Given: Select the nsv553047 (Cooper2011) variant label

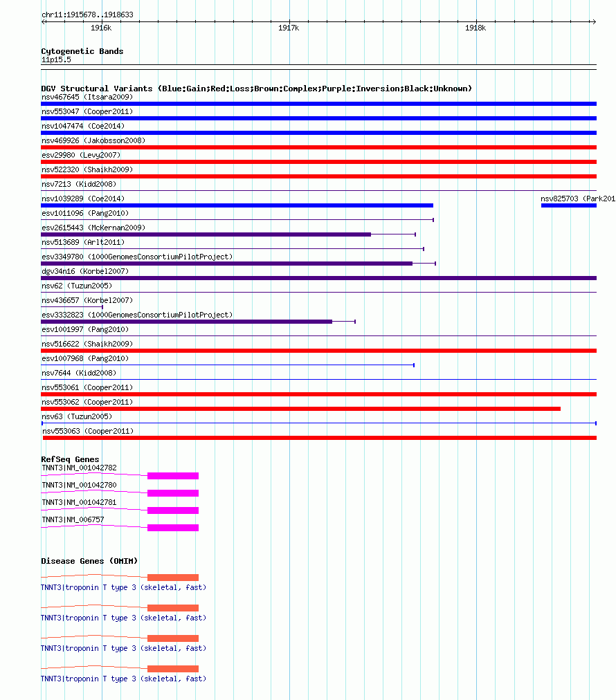Looking at the screenshot, I should click(x=87, y=111).
